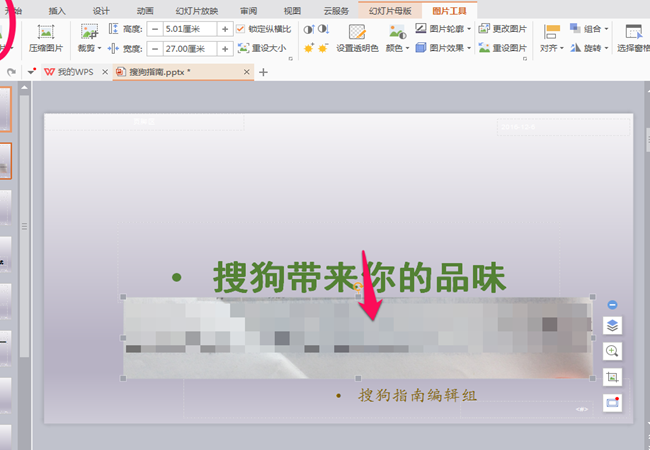Open the 裁剪 crop dropdown arrow

99,48
